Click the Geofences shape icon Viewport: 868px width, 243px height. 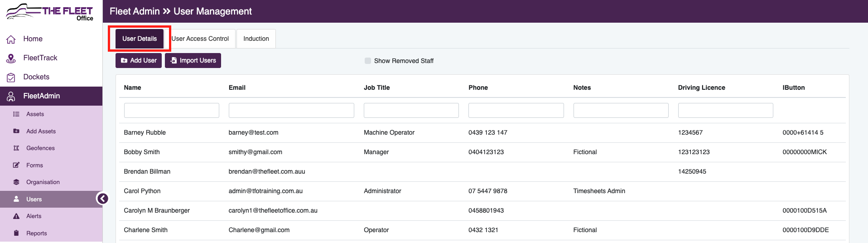click(x=16, y=148)
